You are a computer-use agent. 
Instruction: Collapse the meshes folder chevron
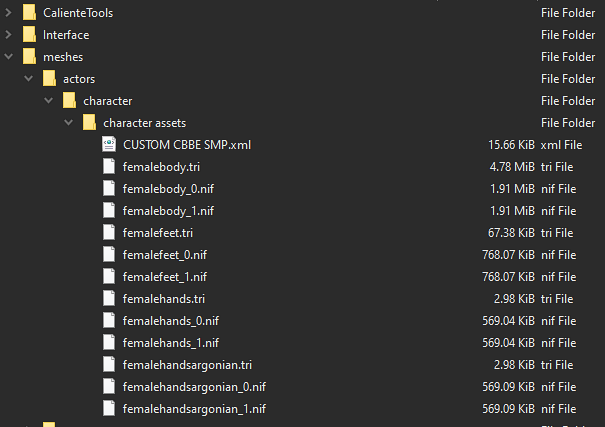click(8, 57)
